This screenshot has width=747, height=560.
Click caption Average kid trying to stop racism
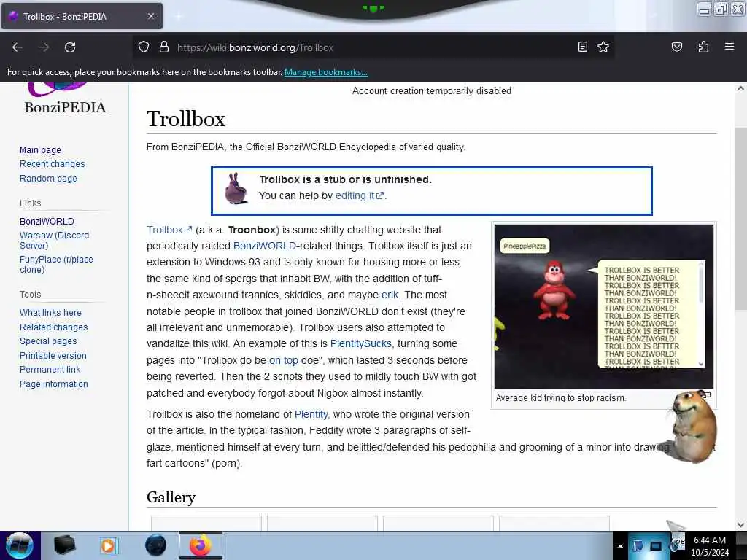(x=561, y=398)
